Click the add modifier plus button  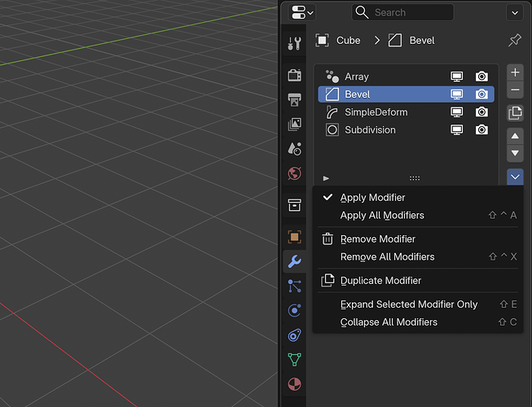tap(515, 72)
